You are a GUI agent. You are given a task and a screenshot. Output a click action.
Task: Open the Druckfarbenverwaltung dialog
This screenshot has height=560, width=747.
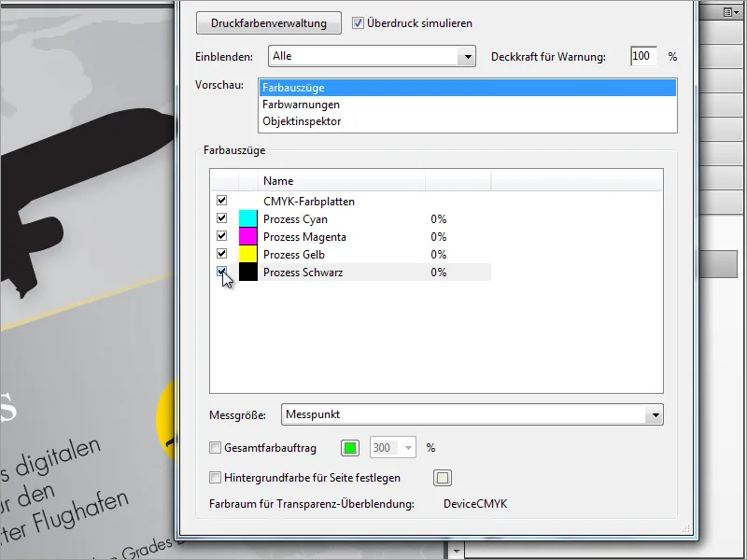[x=269, y=23]
